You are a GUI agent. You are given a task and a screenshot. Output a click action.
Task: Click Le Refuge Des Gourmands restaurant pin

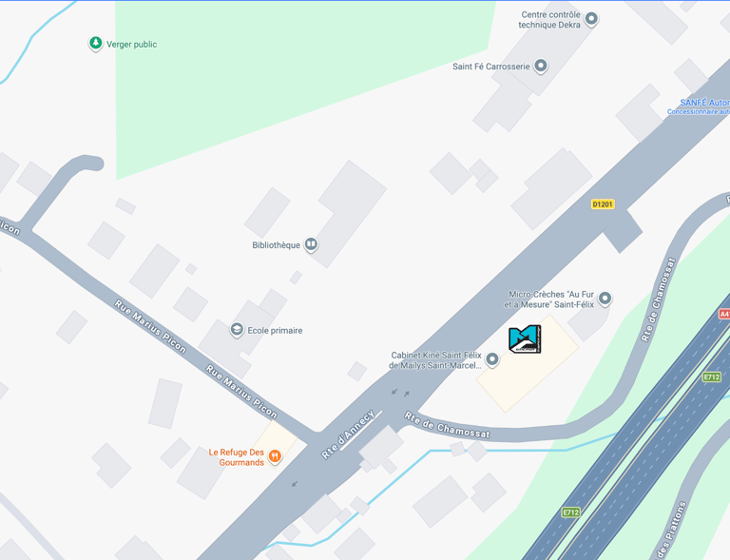275,455
